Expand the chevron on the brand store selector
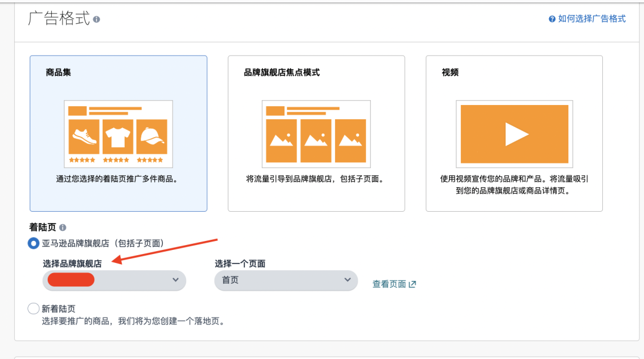644x359 pixels. click(x=175, y=280)
